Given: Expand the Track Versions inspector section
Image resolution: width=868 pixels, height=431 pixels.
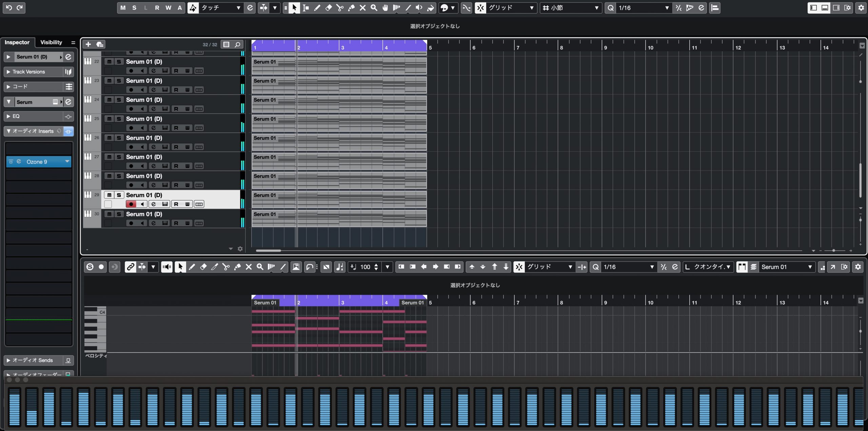Looking at the screenshot, I should tap(8, 72).
